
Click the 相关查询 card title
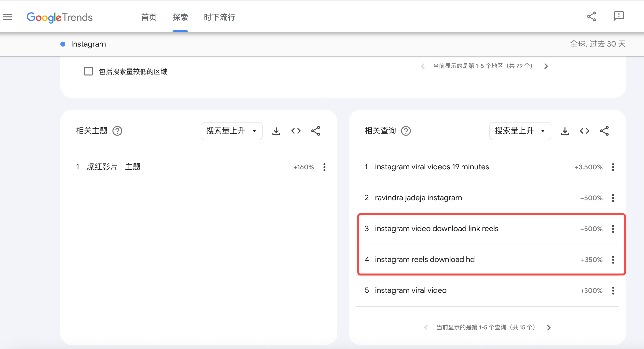[380, 131]
